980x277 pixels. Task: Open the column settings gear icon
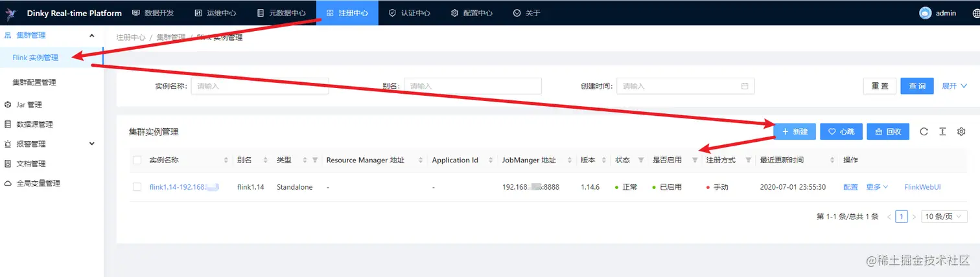(961, 131)
